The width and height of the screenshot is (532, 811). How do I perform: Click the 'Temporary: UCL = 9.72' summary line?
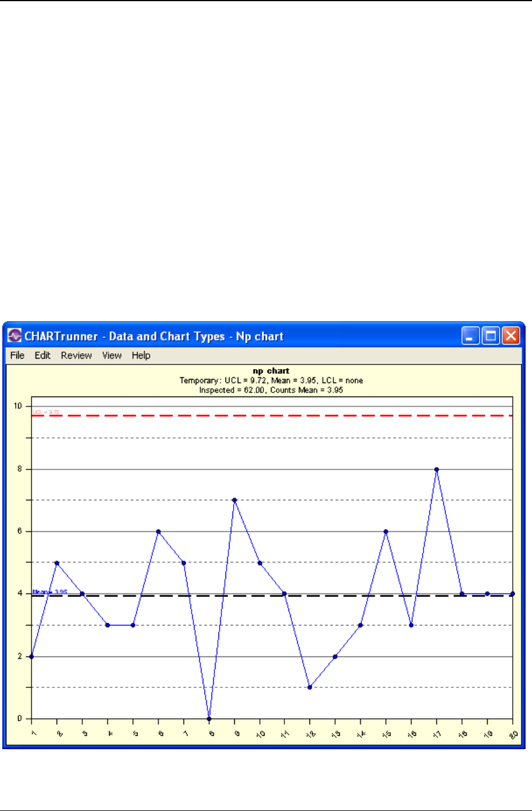(272, 380)
